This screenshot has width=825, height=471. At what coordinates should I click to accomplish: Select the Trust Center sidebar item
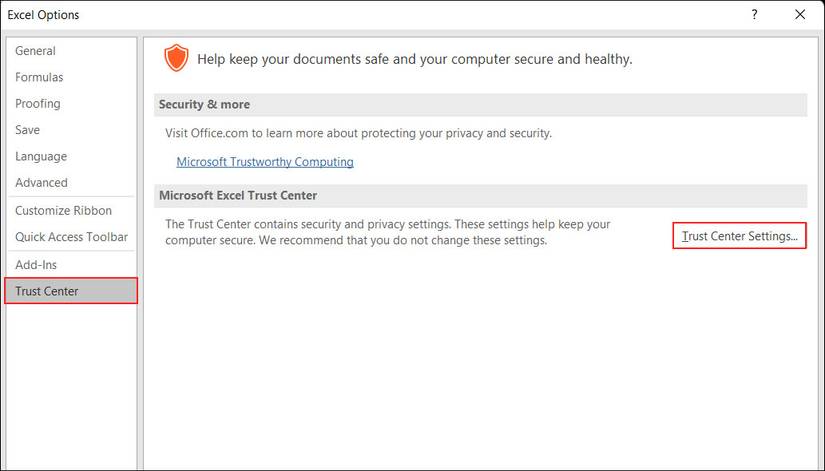click(x=47, y=291)
